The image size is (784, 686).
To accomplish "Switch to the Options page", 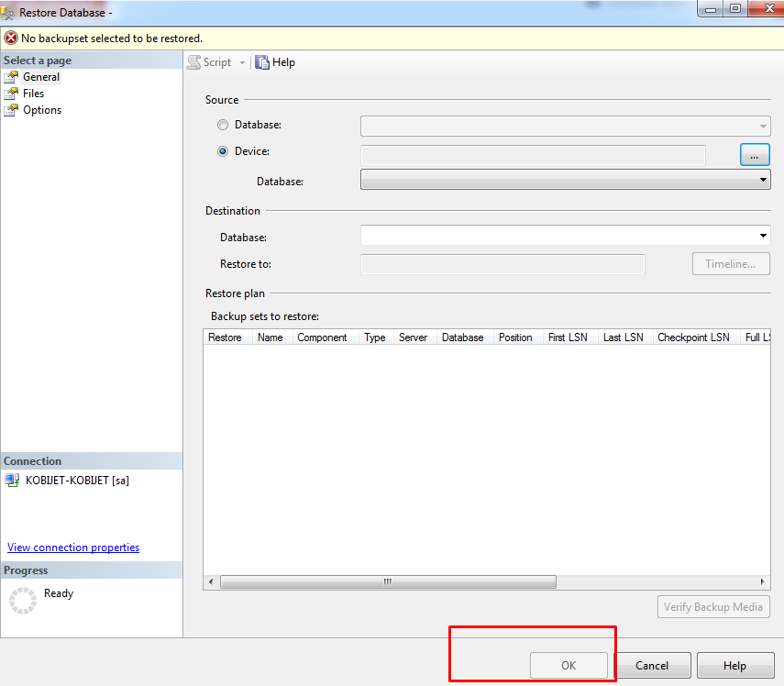I will (x=42, y=110).
